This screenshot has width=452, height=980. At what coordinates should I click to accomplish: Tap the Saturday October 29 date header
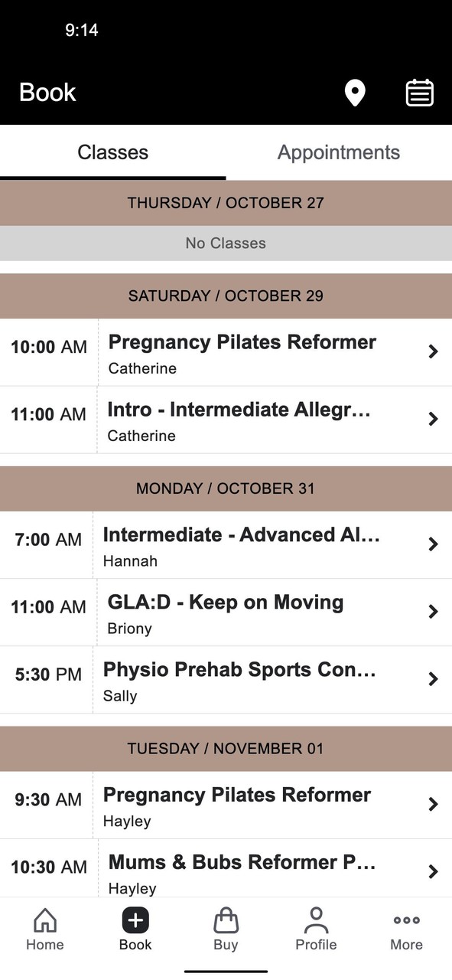pos(226,296)
